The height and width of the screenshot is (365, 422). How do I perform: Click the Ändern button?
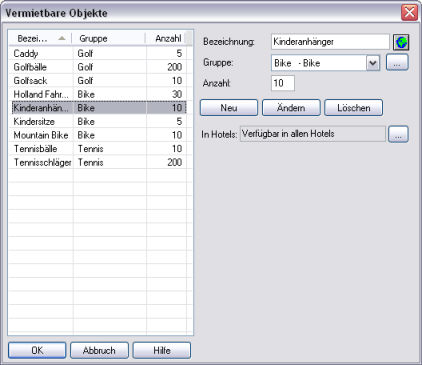(291, 108)
